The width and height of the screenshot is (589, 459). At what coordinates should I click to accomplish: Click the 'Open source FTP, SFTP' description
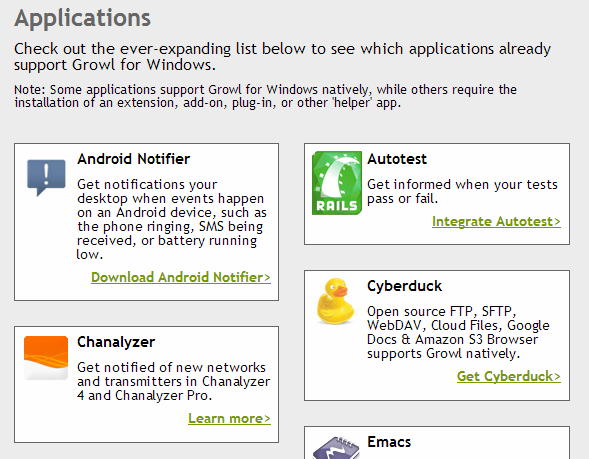(458, 332)
